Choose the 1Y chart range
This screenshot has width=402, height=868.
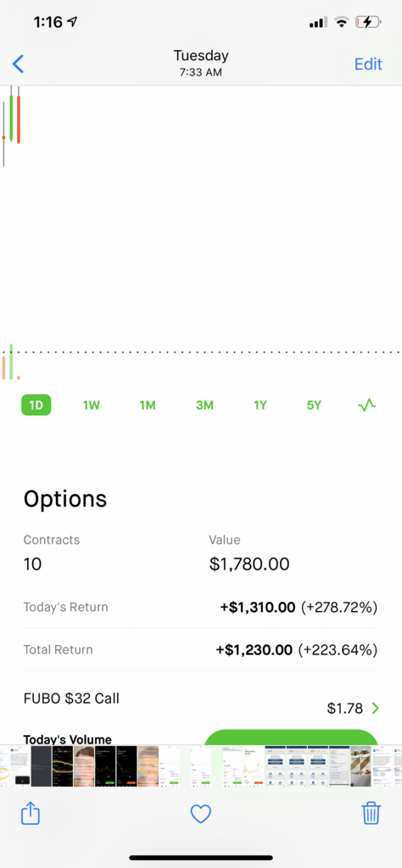[260, 405]
